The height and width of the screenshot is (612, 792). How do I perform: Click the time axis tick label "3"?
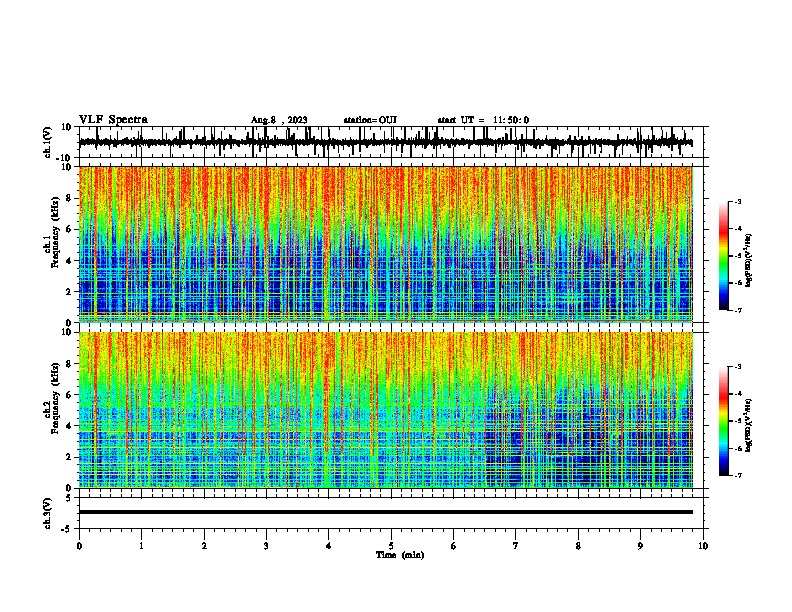pyautogui.click(x=266, y=546)
